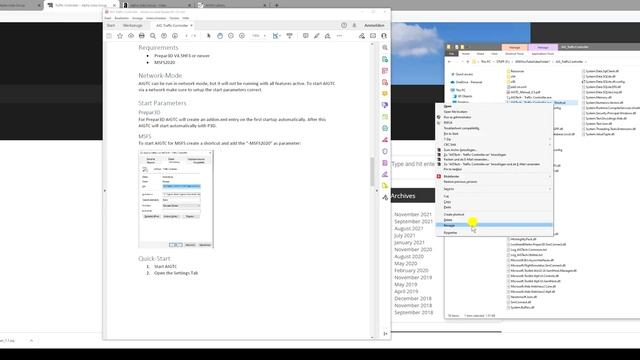Click the fit-page view icon in Acrobat toolbar
The image size is (640, 360).
pos(276,36)
